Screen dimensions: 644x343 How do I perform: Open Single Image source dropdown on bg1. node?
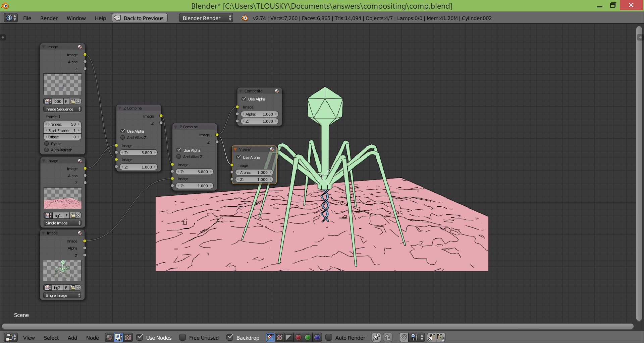pos(63,223)
